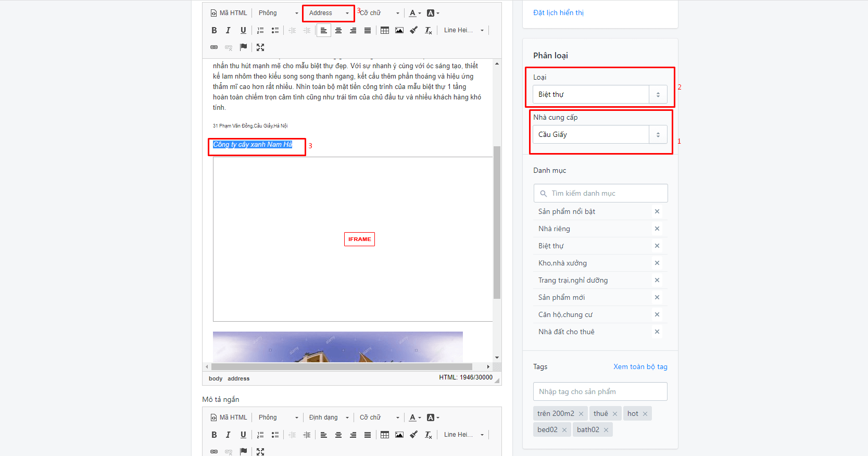Insert image in top editor
The height and width of the screenshot is (456, 868).
click(399, 30)
